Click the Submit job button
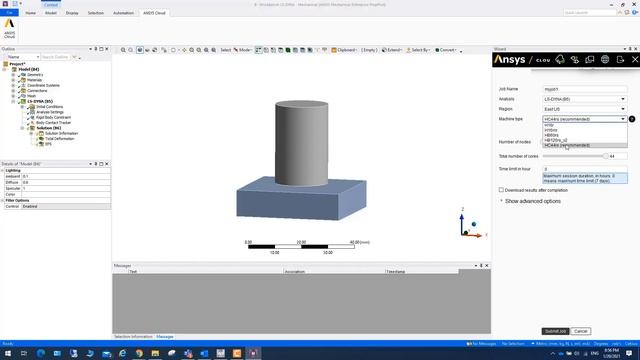640x360 pixels. click(555, 331)
